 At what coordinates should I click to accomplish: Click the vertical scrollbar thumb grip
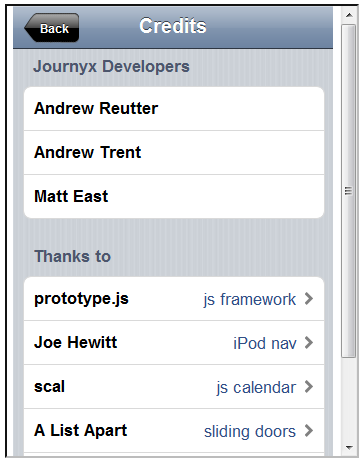click(349, 191)
